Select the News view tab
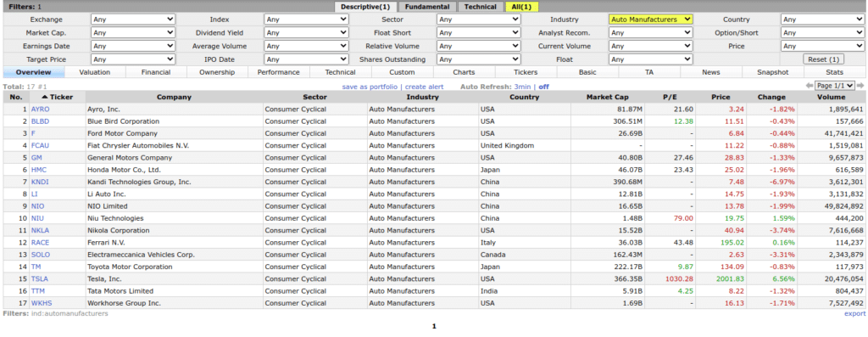Image resolution: width=868 pixels, height=337 pixels. (x=711, y=72)
